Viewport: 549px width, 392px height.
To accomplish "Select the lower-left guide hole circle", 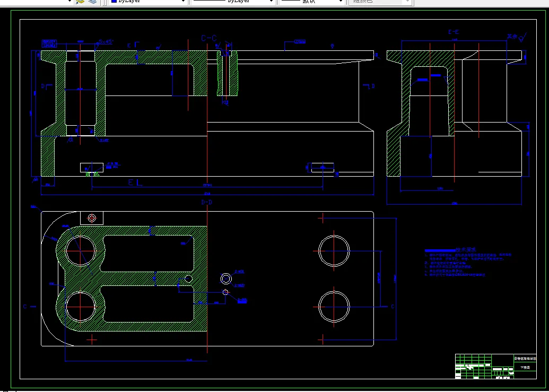I will tap(81, 307).
